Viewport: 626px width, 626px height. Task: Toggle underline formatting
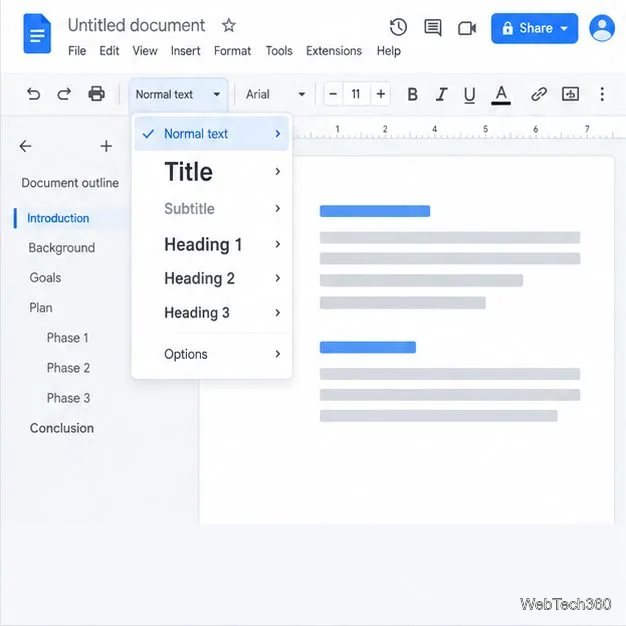(x=470, y=95)
